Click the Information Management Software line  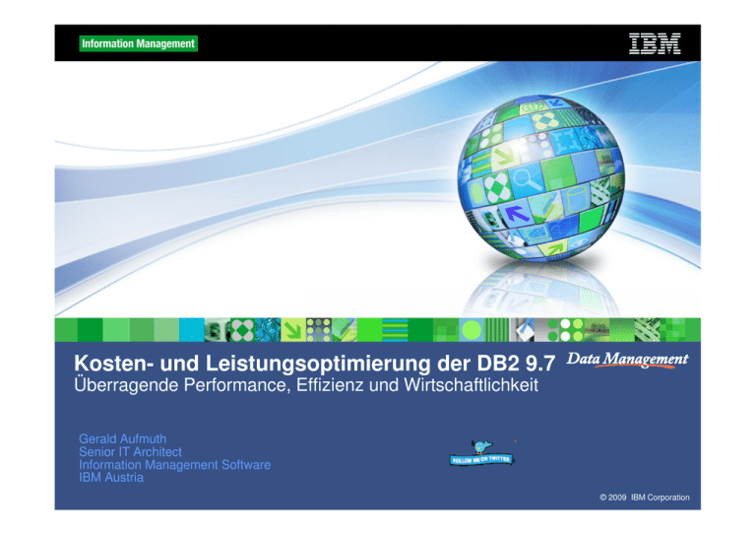[174, 464]
